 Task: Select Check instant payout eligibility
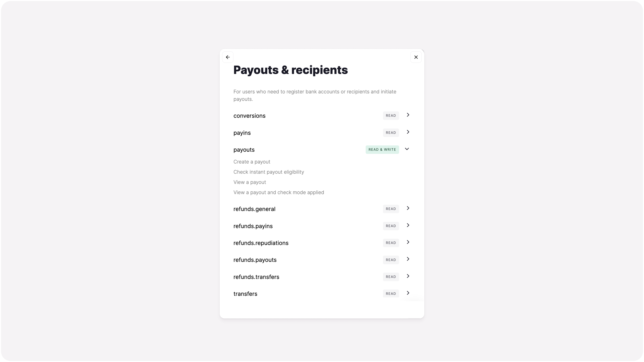click(269, 172)
